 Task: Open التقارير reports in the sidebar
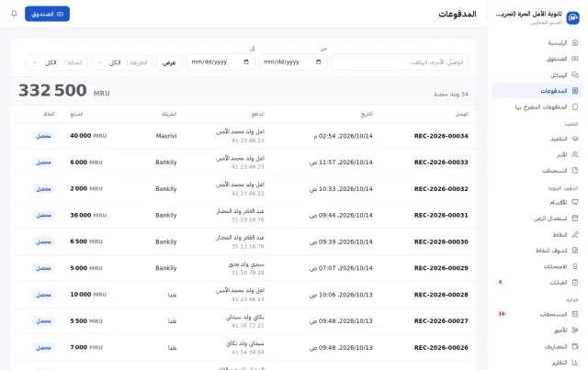tap(537, 362)
